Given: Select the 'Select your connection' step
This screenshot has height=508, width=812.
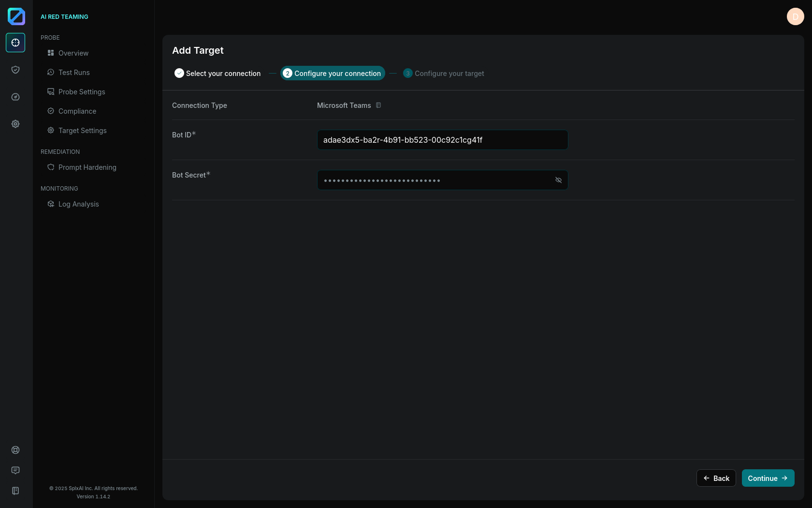Looking at the screenshot, I should point(217,74).
